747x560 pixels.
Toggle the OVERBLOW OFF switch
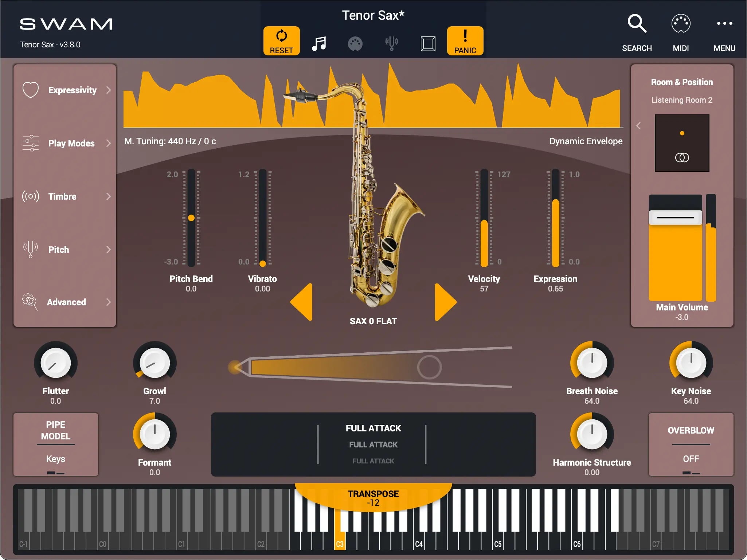tap(691, 458)
